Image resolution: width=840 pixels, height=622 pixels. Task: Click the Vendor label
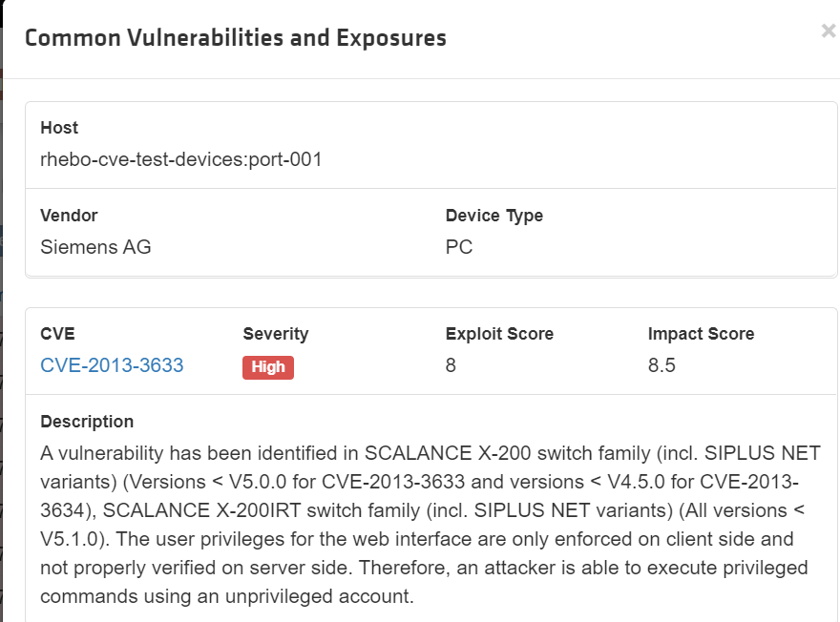pos(69,216)
